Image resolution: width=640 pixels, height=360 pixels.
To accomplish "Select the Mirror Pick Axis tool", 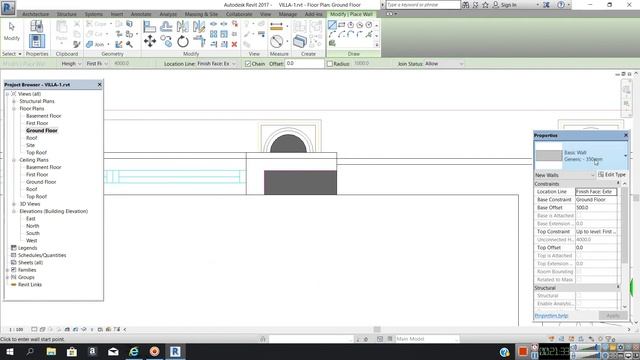I will [x=182, y=27].
